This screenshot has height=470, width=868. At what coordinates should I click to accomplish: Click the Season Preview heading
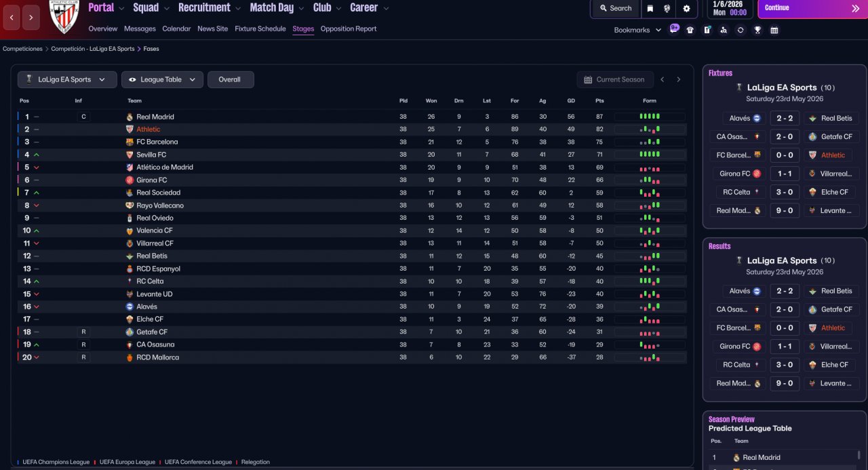[732, 419]
